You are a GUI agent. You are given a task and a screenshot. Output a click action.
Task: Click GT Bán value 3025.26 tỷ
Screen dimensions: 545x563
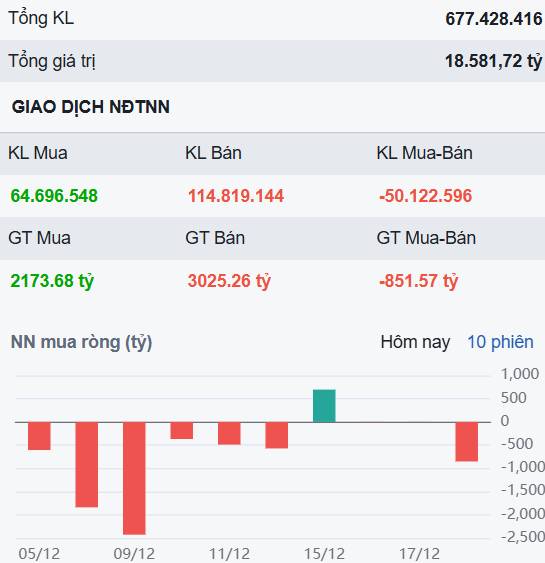point(229,281)
